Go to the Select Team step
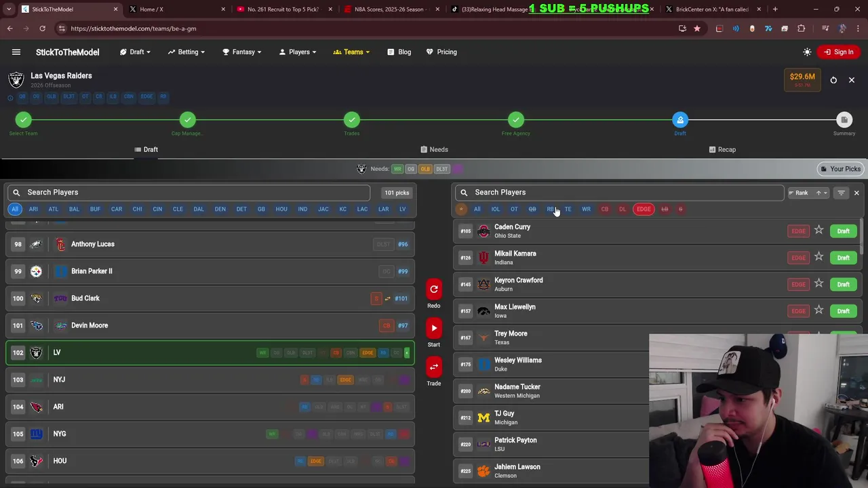 click(x=23, y=121)
